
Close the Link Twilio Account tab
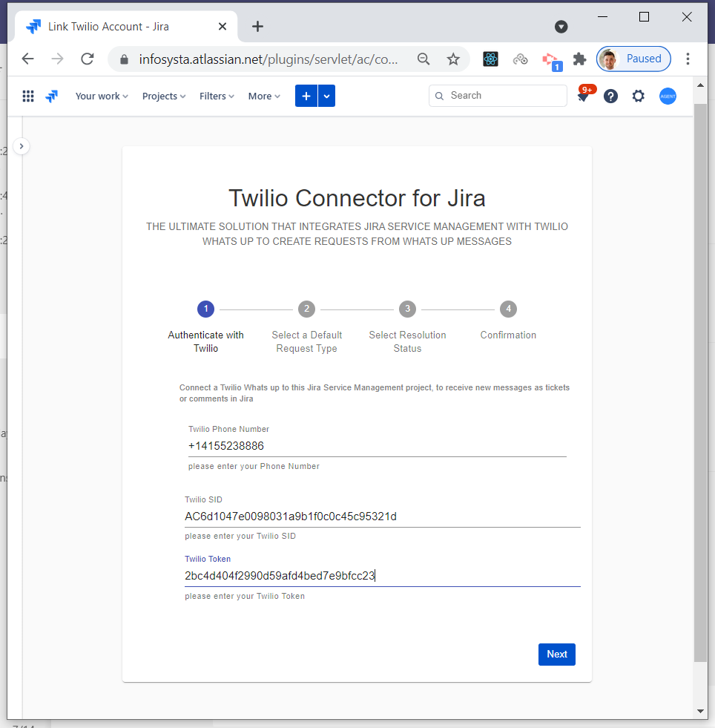[x=223, y=27]
